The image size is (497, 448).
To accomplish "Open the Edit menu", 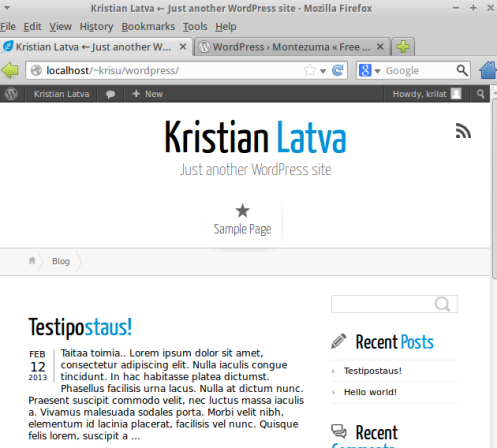I will [x=32, y=26].
